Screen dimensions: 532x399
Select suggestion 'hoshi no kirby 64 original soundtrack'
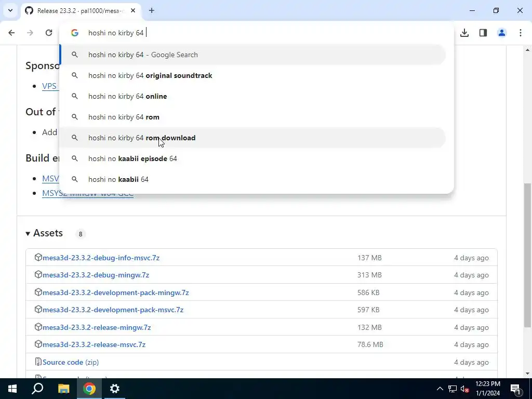tap(253, 75)
